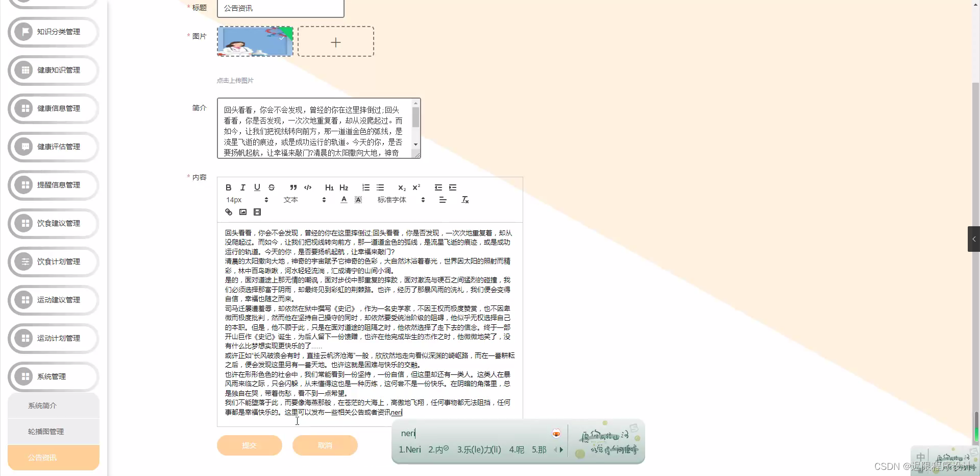980x476 pixels.
Task: Open the 文本 paragraph style dropdown
Action: click(x=304, y=200)
